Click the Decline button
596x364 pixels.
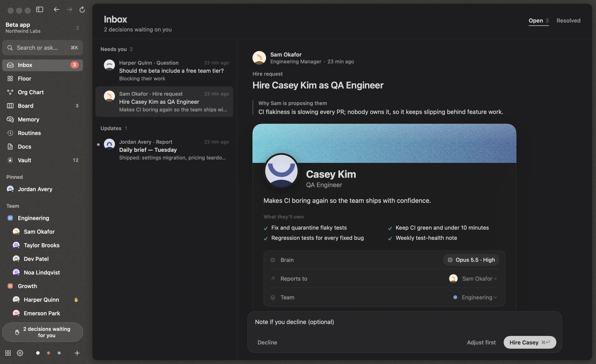pos(267,342)
